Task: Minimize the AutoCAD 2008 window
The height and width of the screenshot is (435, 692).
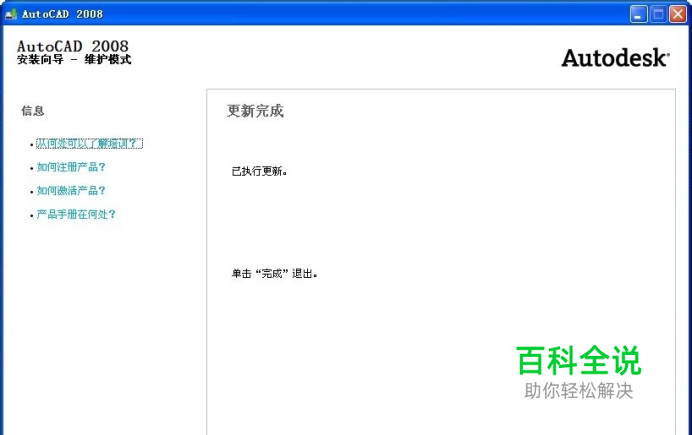Action: (x=638, y=14)
